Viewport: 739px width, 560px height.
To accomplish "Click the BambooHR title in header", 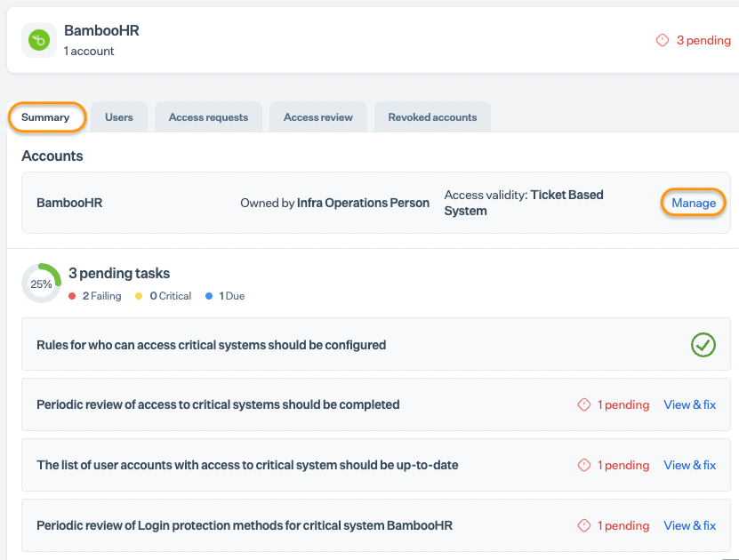I will (x=101, y=30).
